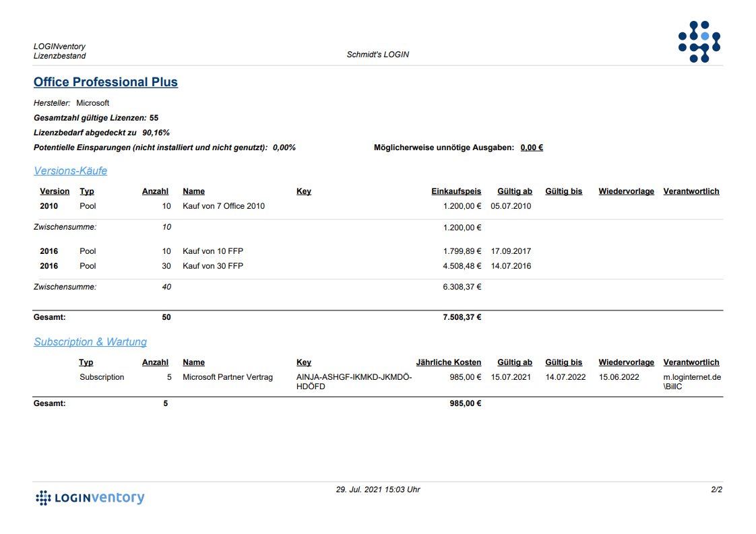Click the total 7.508,37 €
Image resolution: width=756 pixels, height=534 pixels.
[462, 317]
